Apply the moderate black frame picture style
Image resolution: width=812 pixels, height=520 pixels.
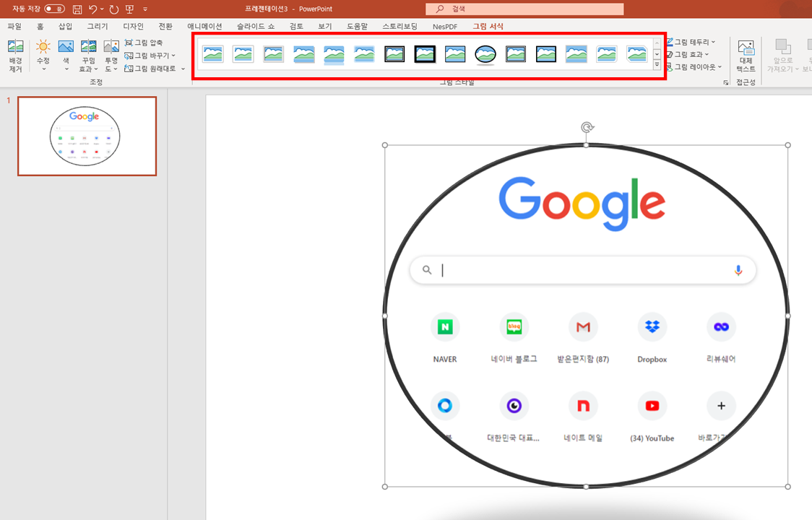coord(546,54)
